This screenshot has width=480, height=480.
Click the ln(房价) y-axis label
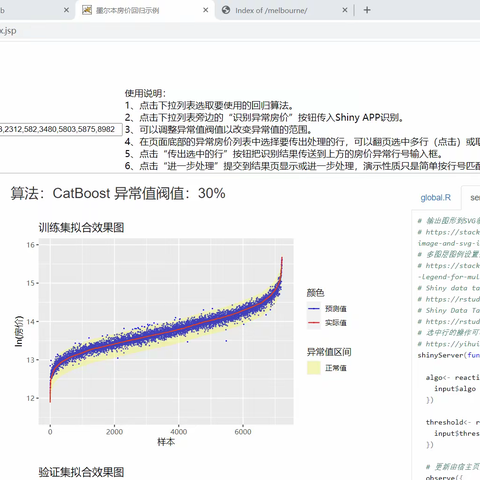19,331
